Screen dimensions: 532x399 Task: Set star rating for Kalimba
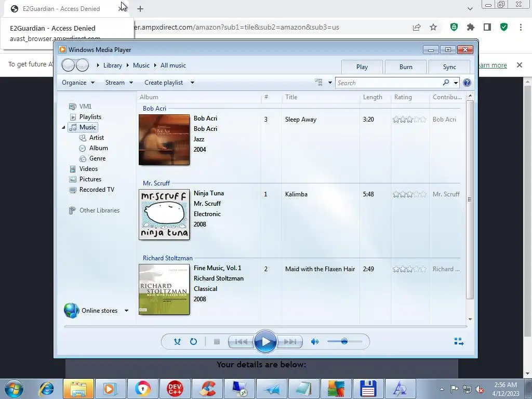409,194
